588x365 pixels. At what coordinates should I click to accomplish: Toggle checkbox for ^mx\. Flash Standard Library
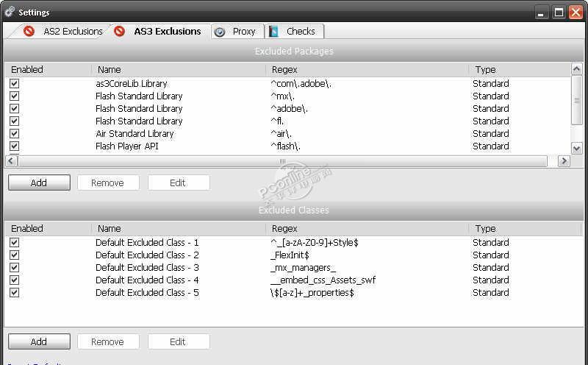pos(14,96)
